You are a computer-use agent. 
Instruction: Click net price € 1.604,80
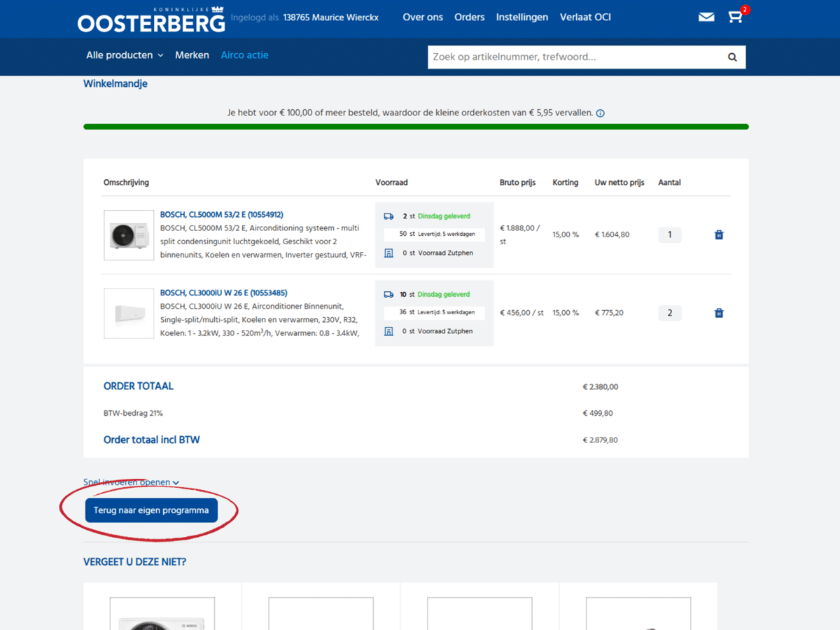point(612,234)
